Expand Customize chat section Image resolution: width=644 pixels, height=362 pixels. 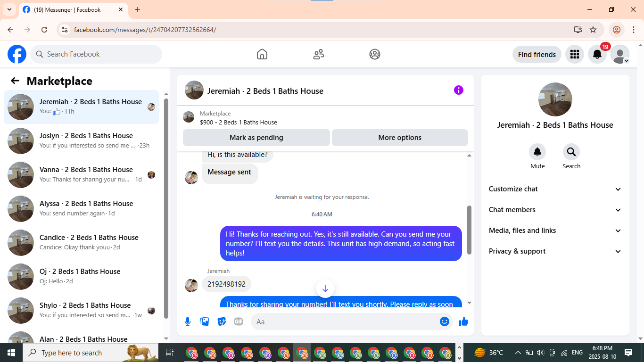click(555, 189)
